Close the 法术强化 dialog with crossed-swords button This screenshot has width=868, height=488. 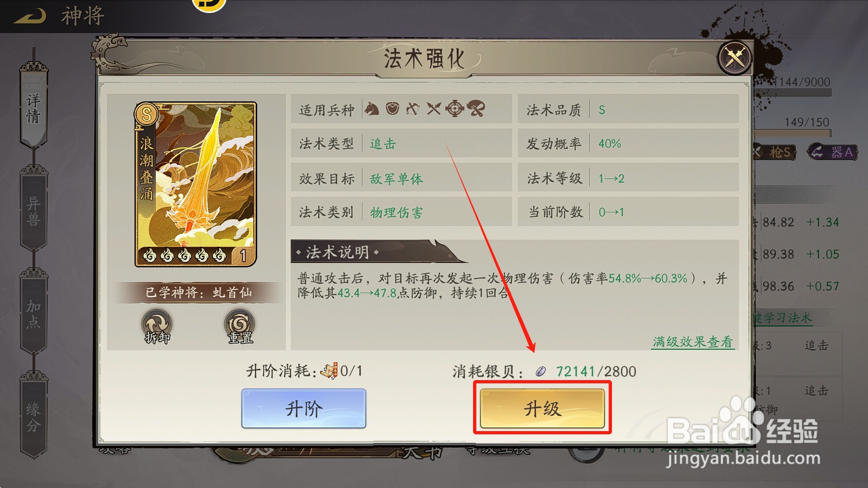pos(735,57)
